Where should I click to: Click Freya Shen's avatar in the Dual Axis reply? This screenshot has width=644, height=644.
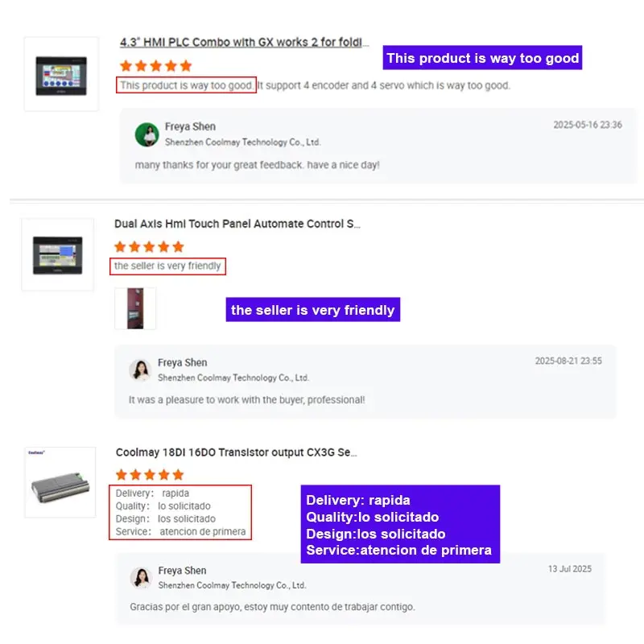[140, 370]
